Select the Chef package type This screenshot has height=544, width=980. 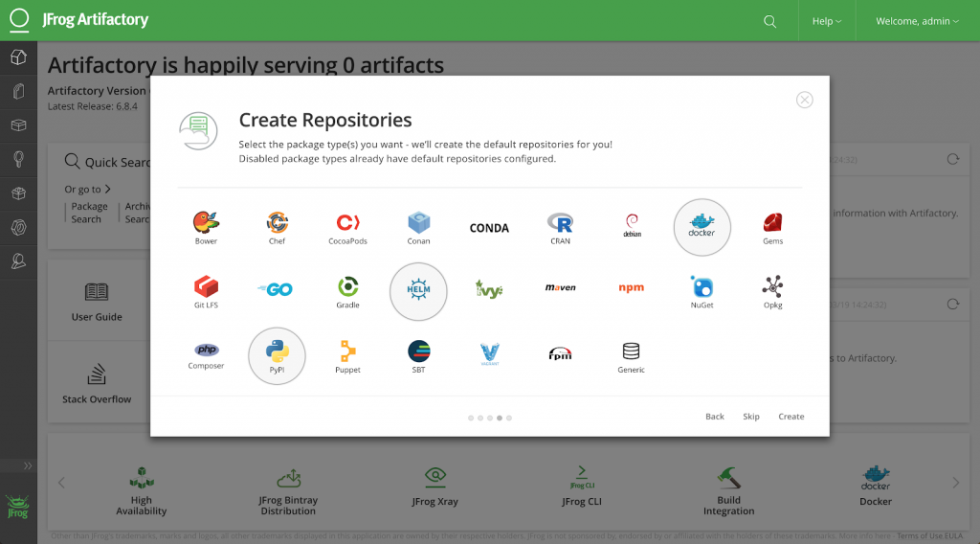(x=277, y=227)
